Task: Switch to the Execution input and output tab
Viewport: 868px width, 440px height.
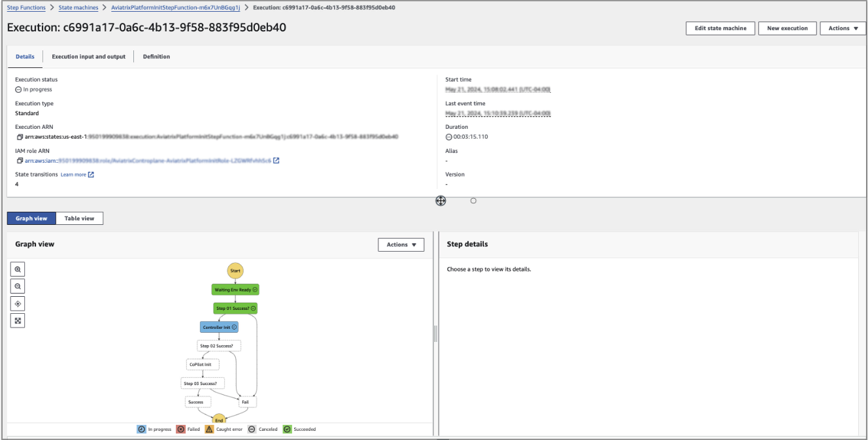Action: [88, 56]
